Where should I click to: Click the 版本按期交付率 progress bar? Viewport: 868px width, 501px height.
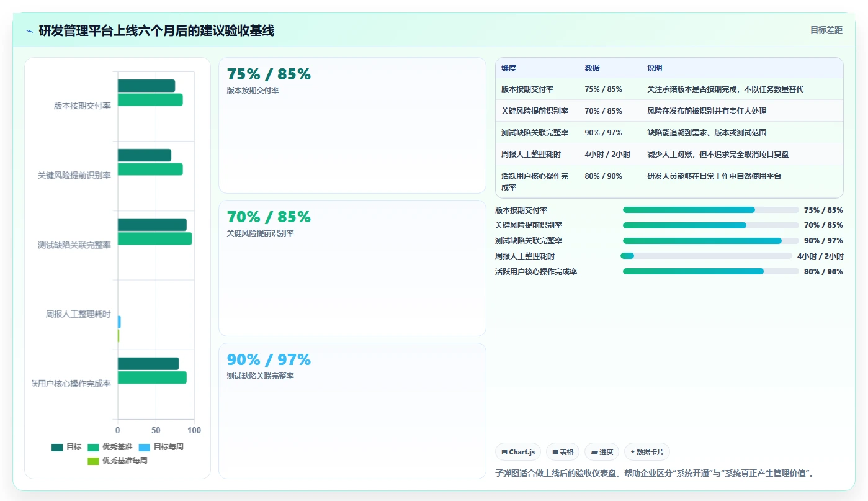711,210
